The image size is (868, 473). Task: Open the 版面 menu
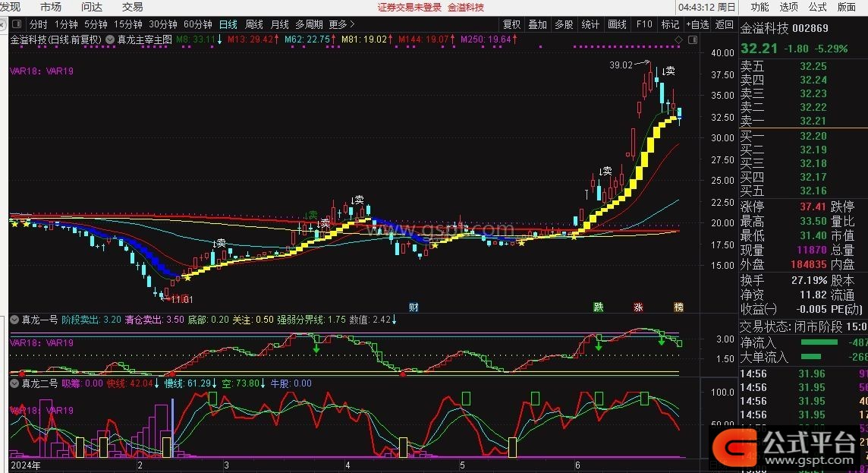point(847,7)
